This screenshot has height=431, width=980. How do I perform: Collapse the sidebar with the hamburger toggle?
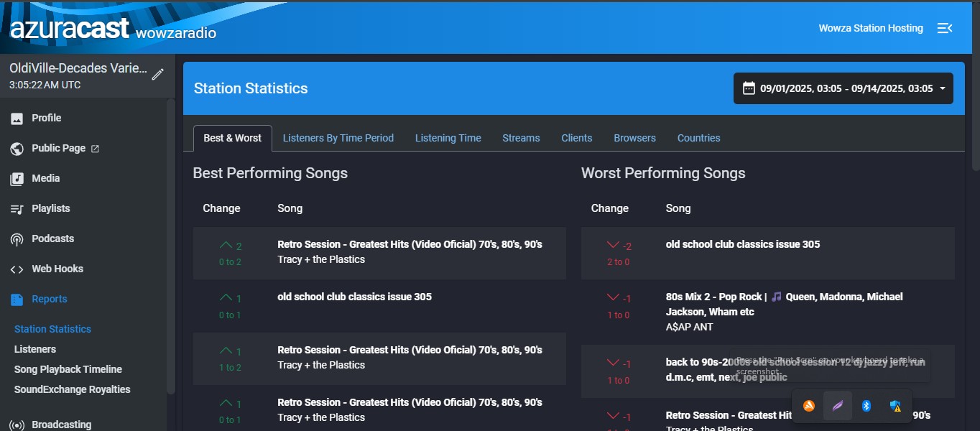(x=945, y=28)
